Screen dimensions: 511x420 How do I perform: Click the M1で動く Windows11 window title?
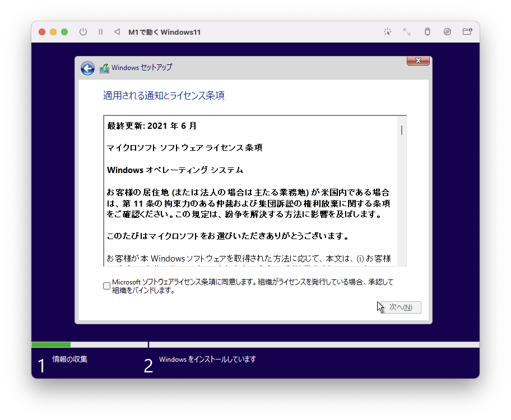tap(164, 32)
